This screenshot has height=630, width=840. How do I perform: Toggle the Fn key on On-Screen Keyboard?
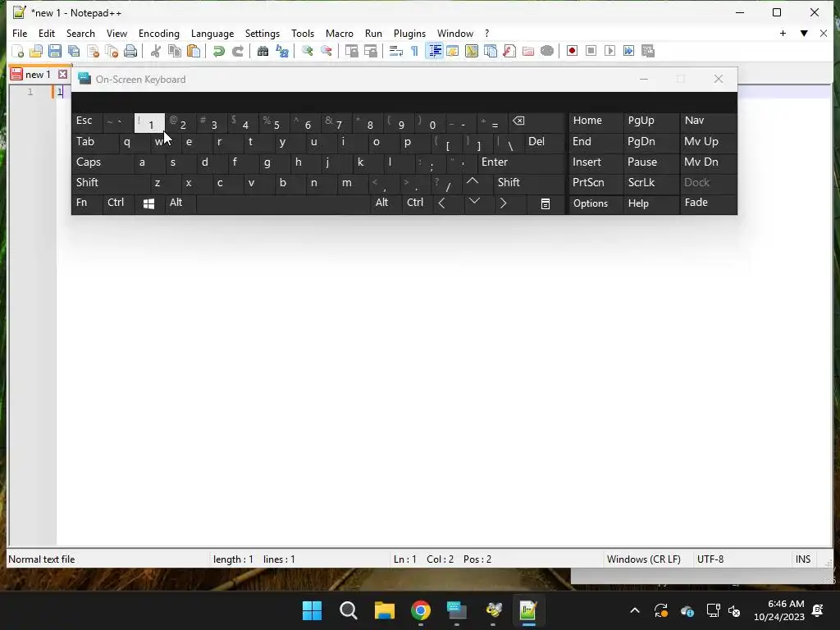tap(87, 203)
